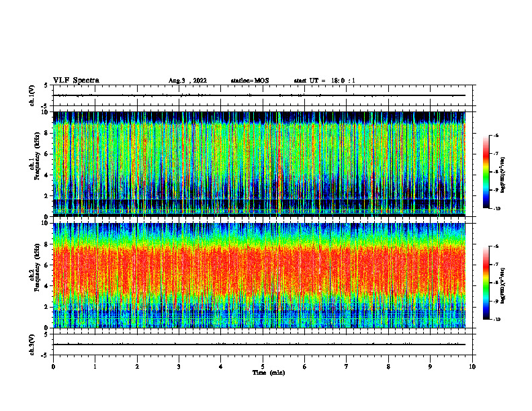The image size is (532, 411).
Task: Click the "-10" label on ch.2 colorbar
Action: pyautogui.click(x=496, y=320)
